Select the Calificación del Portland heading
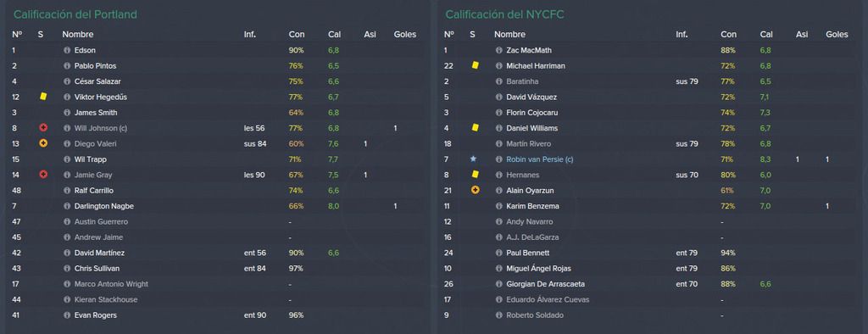The width and height of the screenshot is (868, 334). (x=75, y=14)
